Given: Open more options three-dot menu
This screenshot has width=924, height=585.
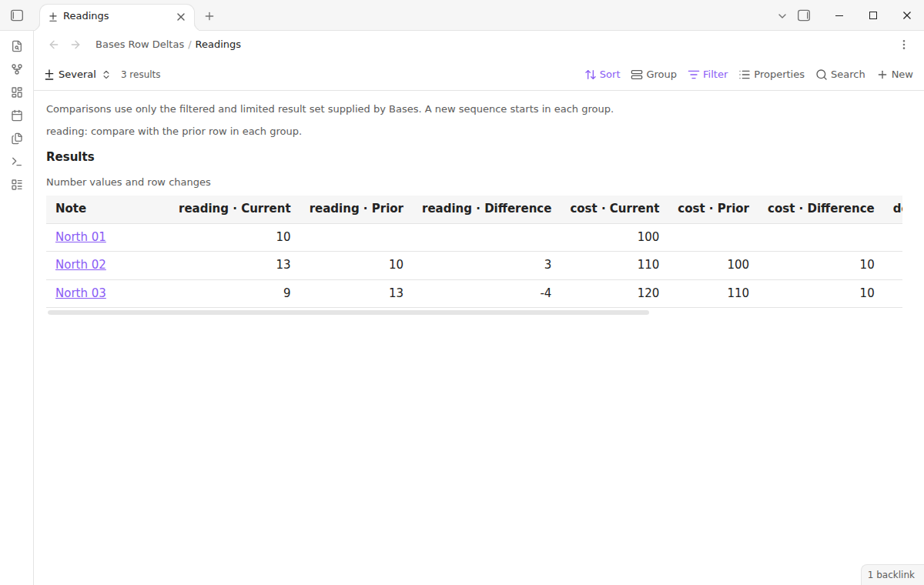Looking at the screenshot, I should pyautogui.click(x=904, y=45).
